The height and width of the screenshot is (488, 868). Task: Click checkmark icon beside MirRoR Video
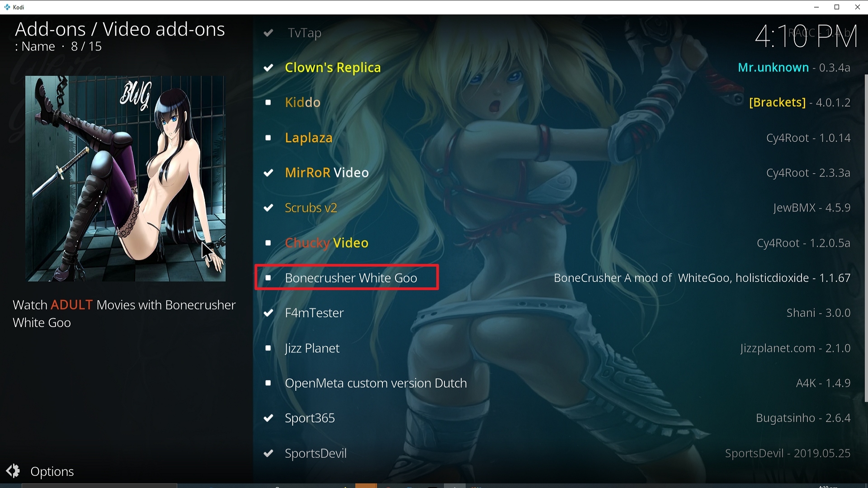tap(268, 173)
